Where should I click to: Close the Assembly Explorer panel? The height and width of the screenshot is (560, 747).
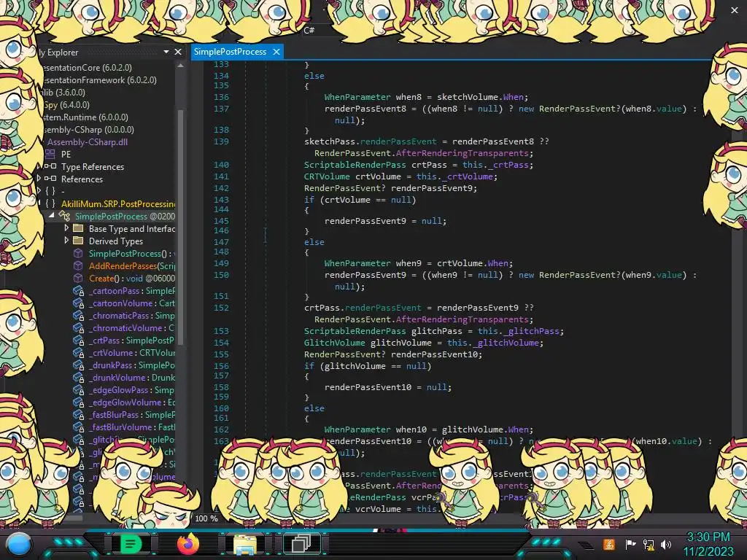coord(178,52)
